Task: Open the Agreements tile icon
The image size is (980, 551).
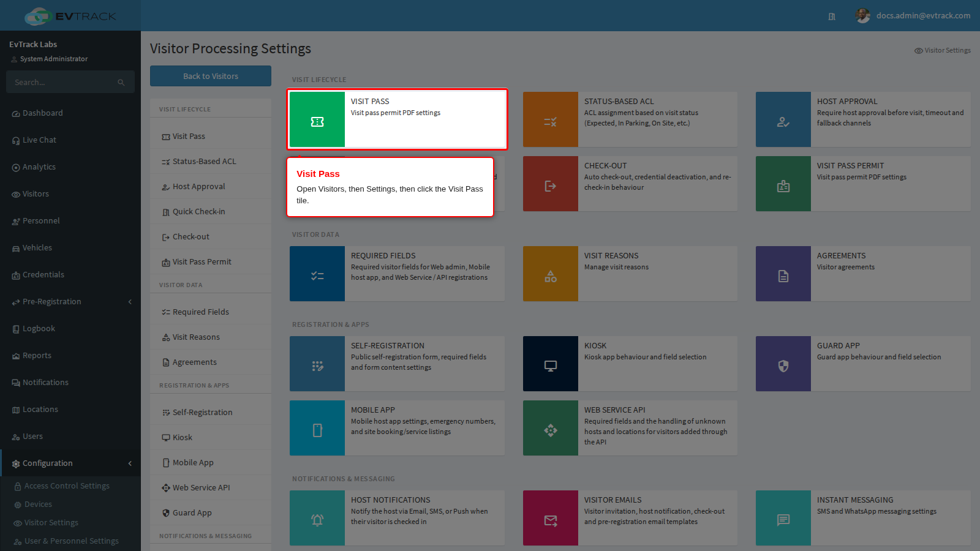Action: pos(783,274)
